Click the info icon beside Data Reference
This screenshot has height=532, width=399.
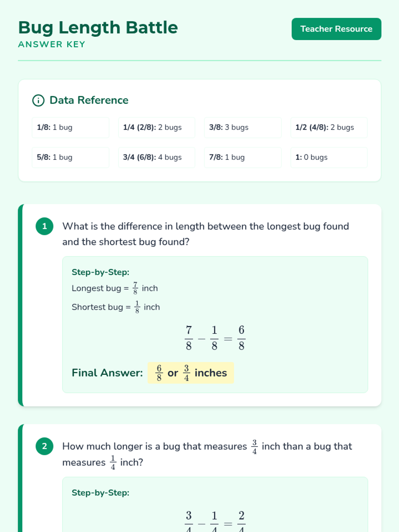[x=38, y=100]
